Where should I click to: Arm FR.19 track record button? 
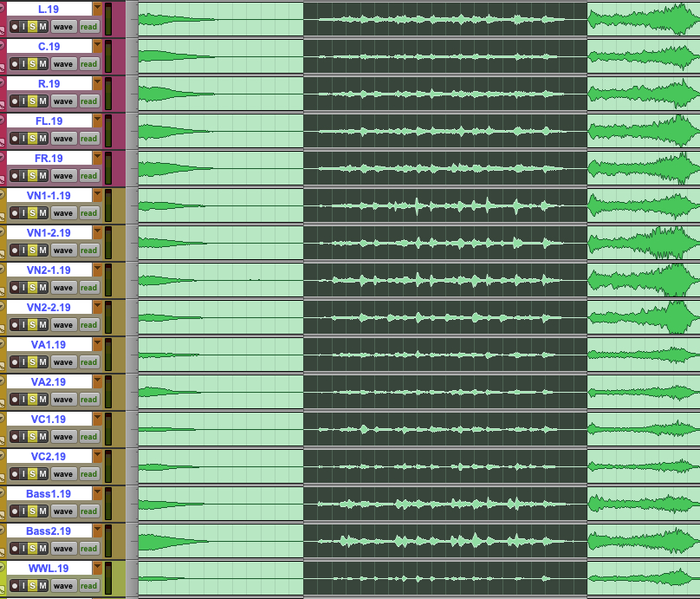point(15,176)
